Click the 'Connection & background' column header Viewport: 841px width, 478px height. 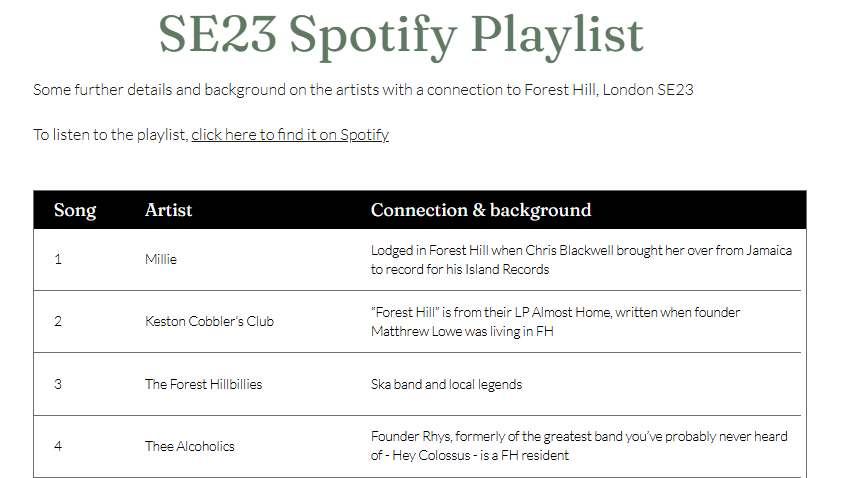coord(481,210)
